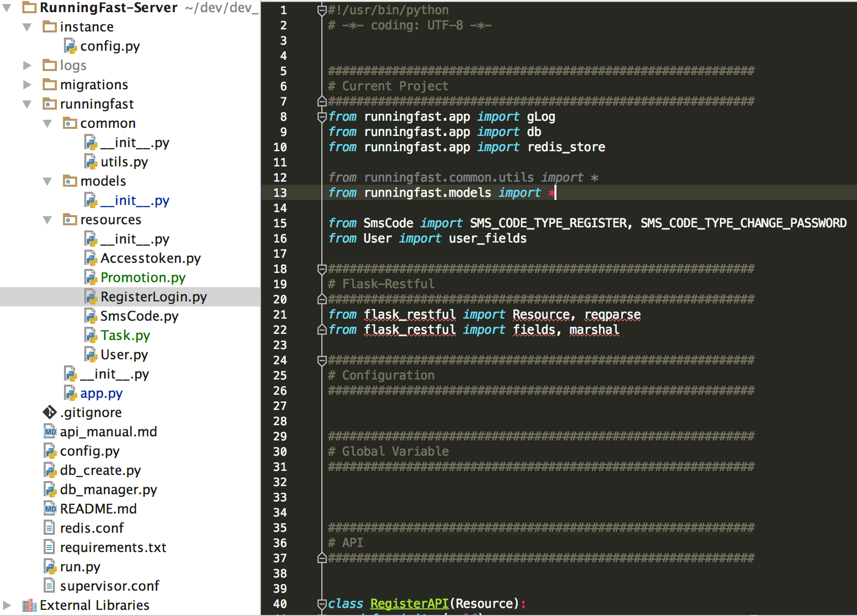Fold the Configuration comment block at line 24
857x616 pixels.
(321, 360)
